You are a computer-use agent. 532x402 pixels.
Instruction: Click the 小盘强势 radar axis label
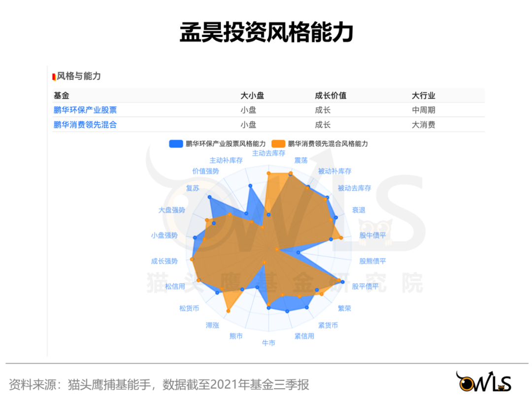[165, 235]
